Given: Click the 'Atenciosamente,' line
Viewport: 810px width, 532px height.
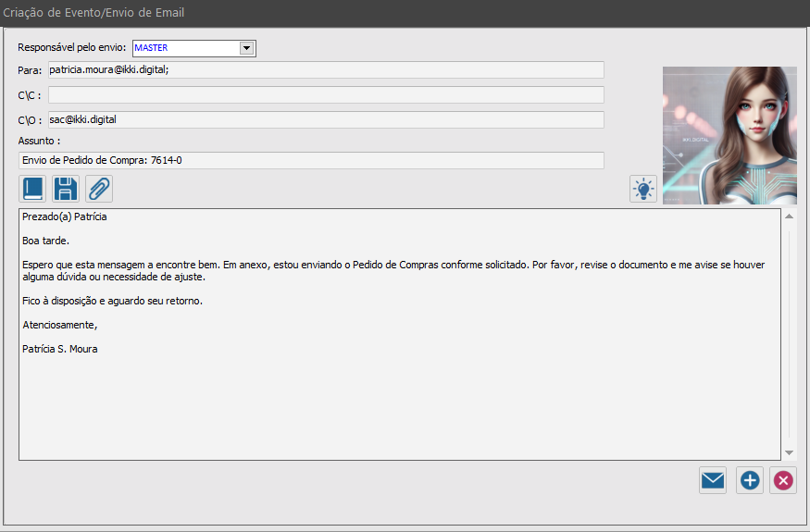Looking at the screenshot, I should click(x=60, y=325).
